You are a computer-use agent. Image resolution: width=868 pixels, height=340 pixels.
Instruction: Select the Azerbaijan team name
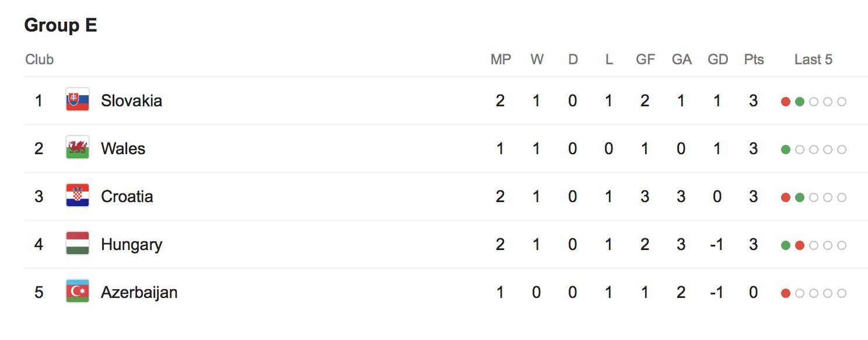[x=139, y=292]
